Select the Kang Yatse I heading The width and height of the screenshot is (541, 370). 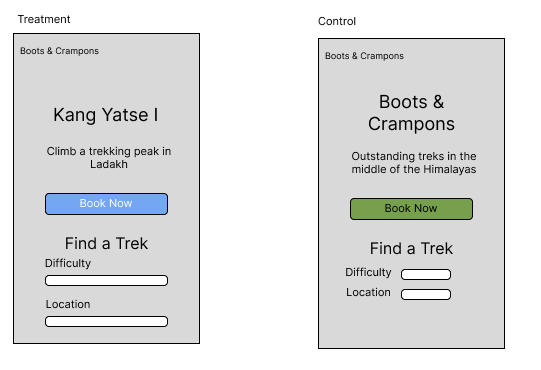tap(106, 115)
